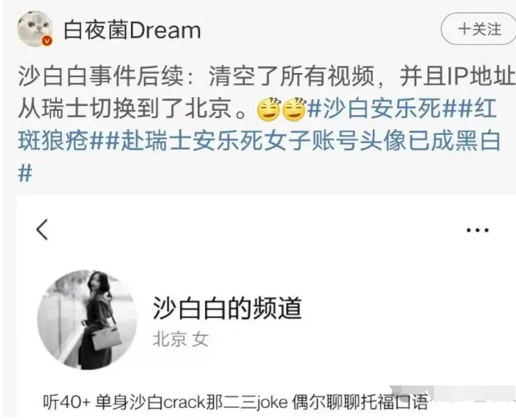Go back using the left chevron arrow
The height and width of the screenshot is (420, 516).
[43, 230]
